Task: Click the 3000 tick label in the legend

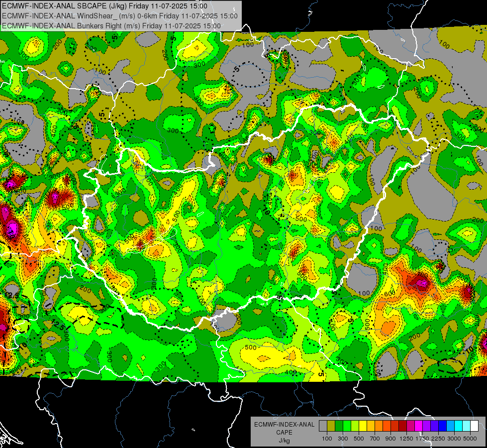Action: [454, 439]
